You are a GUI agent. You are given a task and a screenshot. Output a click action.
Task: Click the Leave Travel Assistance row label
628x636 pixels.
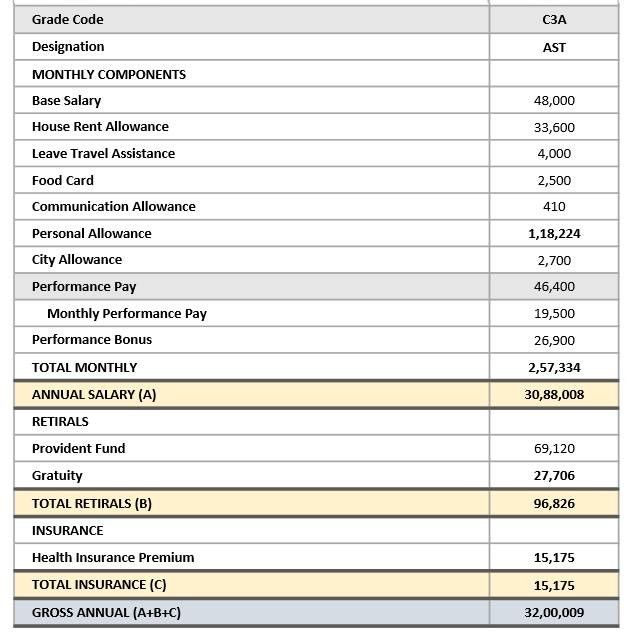click(103, 153)
